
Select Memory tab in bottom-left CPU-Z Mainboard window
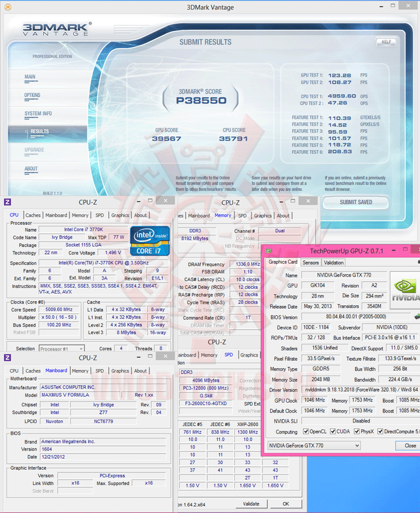point(80,371)
